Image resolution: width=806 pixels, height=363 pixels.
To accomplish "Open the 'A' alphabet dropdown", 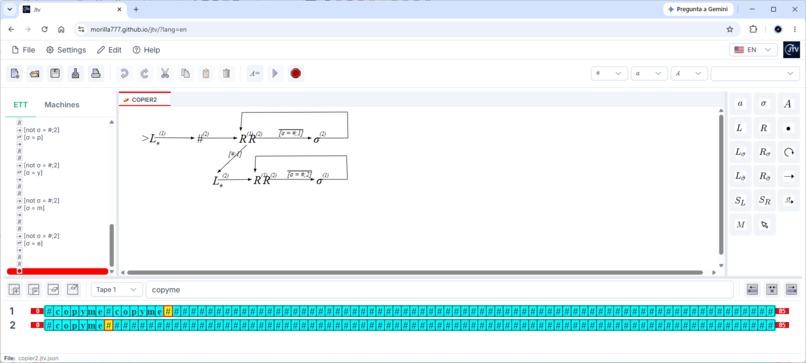I will click(x=689, y=74).
